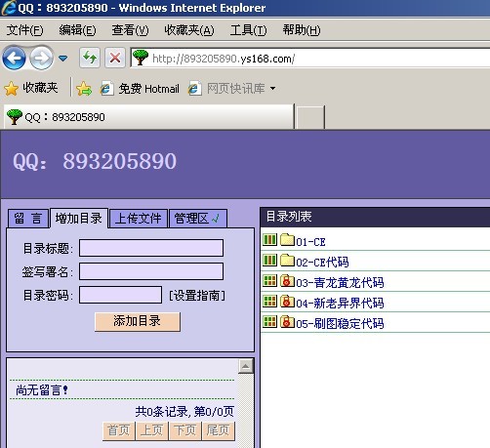Click the green Refresh arrows icon
490x448 pixels.
[90, 58]
